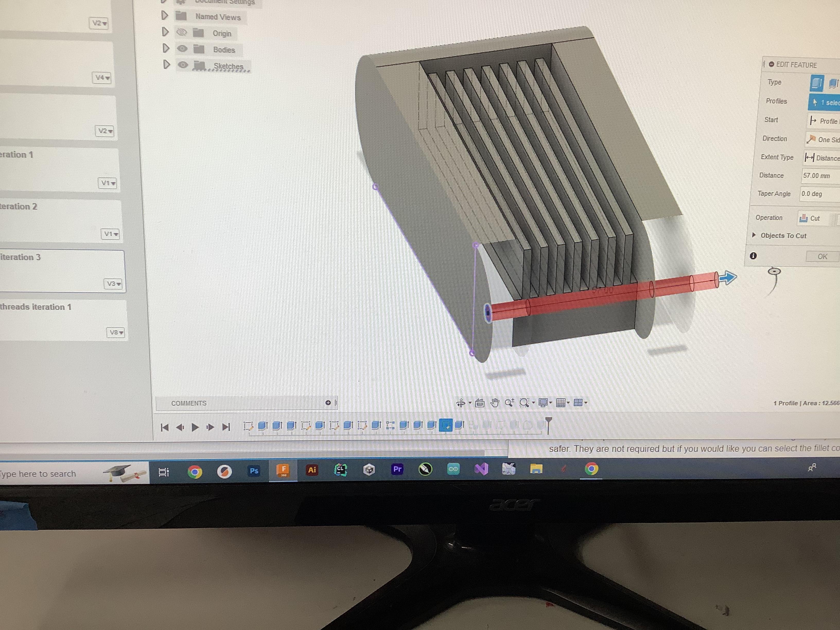Click the highlighted feature in the timeline
The width and height of the screenshot is (840, 630).
[445, 425]
